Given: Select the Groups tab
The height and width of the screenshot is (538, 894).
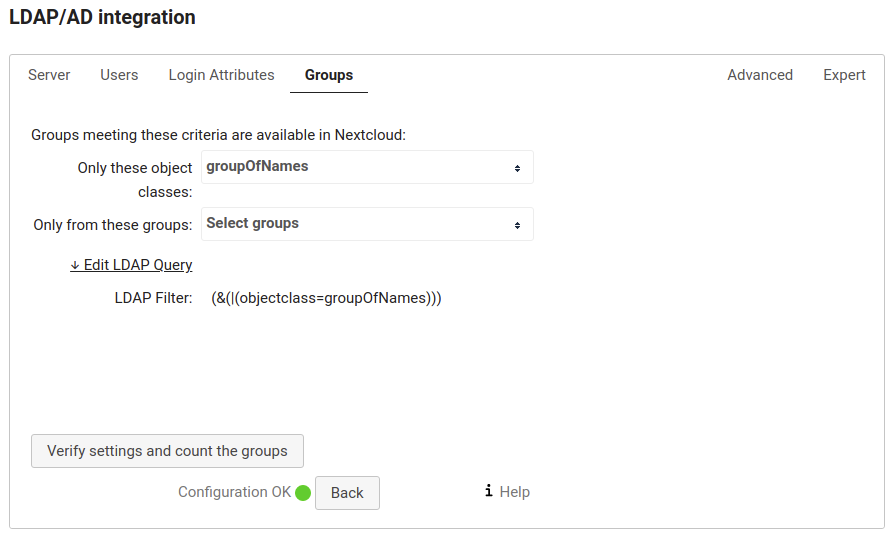Looking at the screenshot, I should pyautogui.click(x=329, y=75).
